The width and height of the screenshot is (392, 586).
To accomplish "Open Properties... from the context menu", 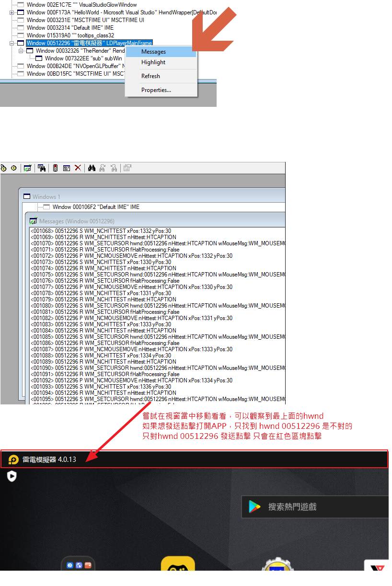I will click(156, 90).
